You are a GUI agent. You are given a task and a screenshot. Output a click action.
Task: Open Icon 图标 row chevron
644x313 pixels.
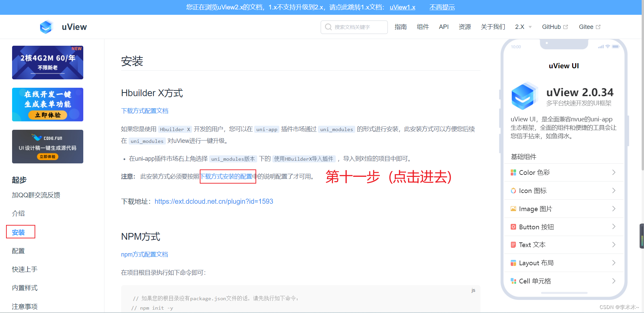pyautogui.click(x=614, y=191)
